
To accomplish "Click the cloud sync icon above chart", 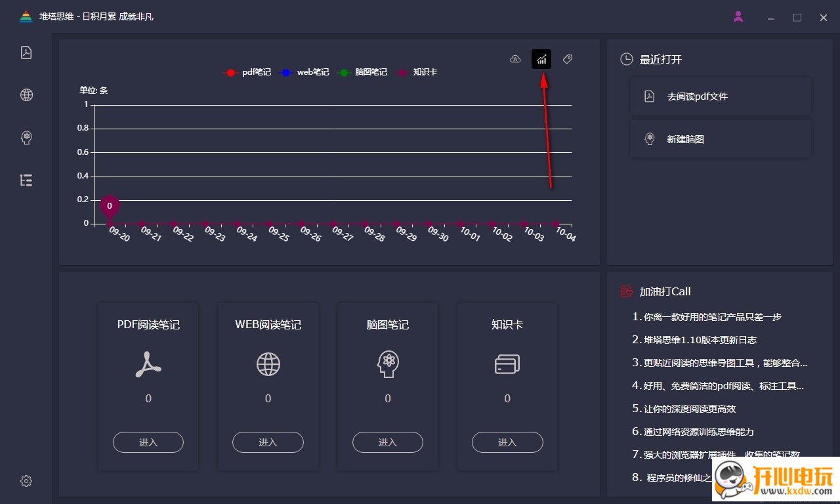I will [x=515, y=60].
